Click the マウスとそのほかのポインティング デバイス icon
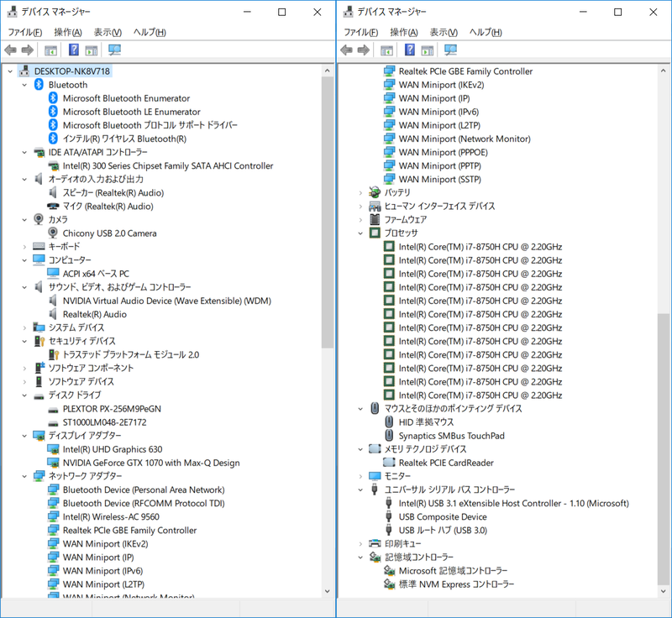This screenshot has width=672, height=618. [375, 408]
